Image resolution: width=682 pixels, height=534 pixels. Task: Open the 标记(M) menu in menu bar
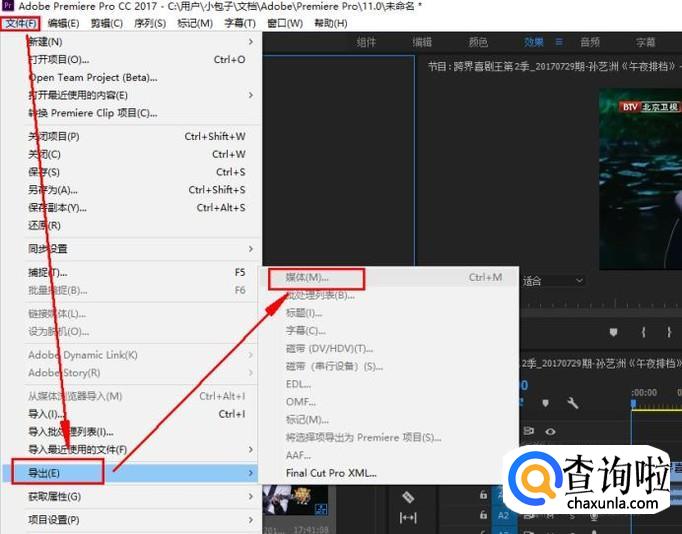tap(195, 23)
